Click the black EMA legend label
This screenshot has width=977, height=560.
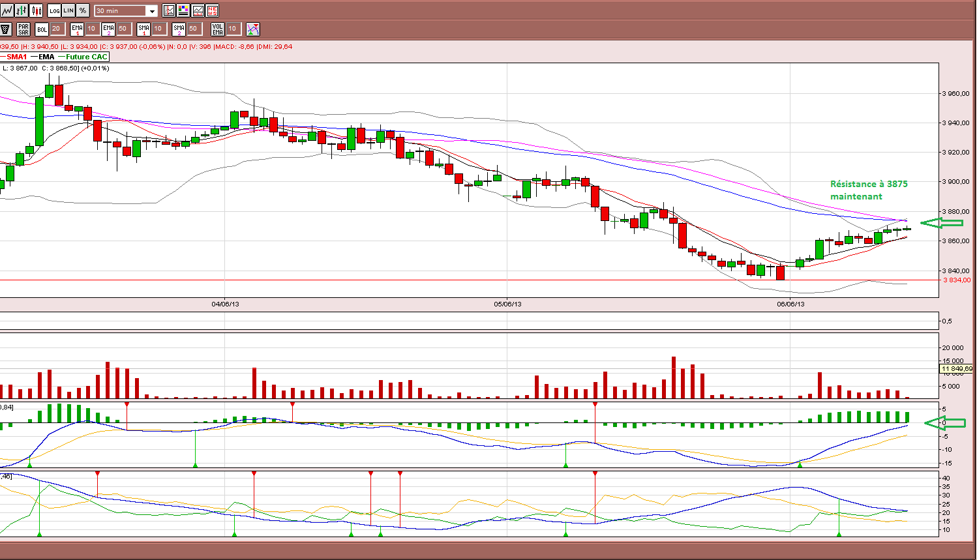tap(46, 57)
